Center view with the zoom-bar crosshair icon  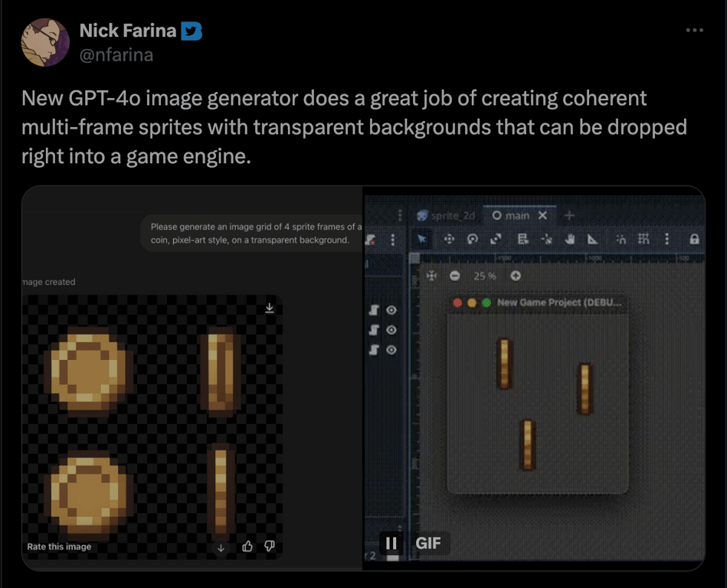point(431,276)
